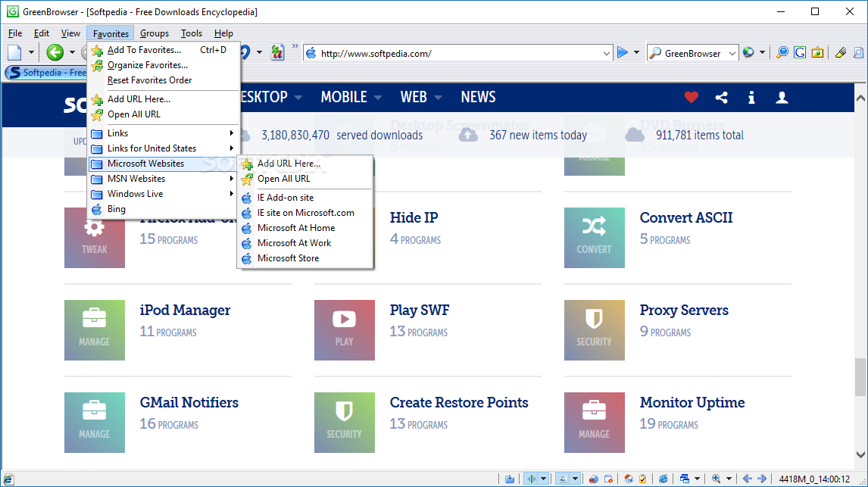This screenshot has height=487, width=868.
Task: Click the red heart icon in Softpedia header
Action: [691, 98]
